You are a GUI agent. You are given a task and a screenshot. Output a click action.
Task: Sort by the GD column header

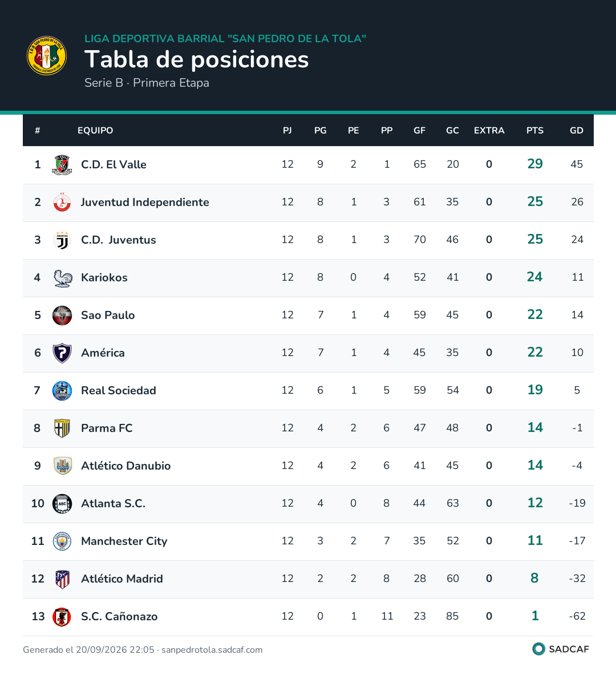(x=576, y=130)
